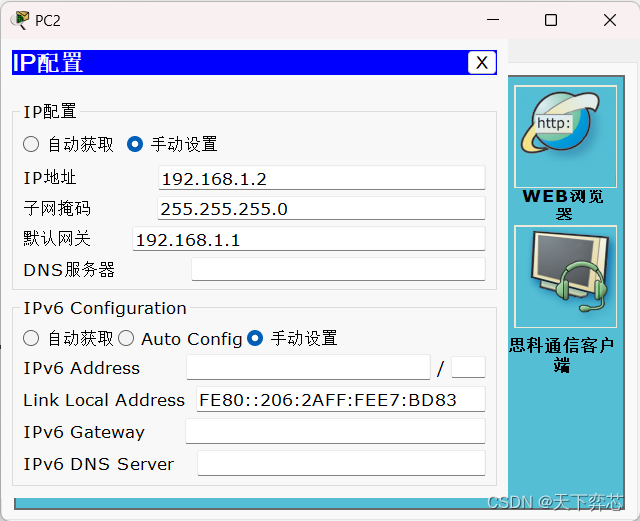The width and height of the screenshot is (640, 521).
Task: Click the Link Local Address field
Action: coord(341,399)
